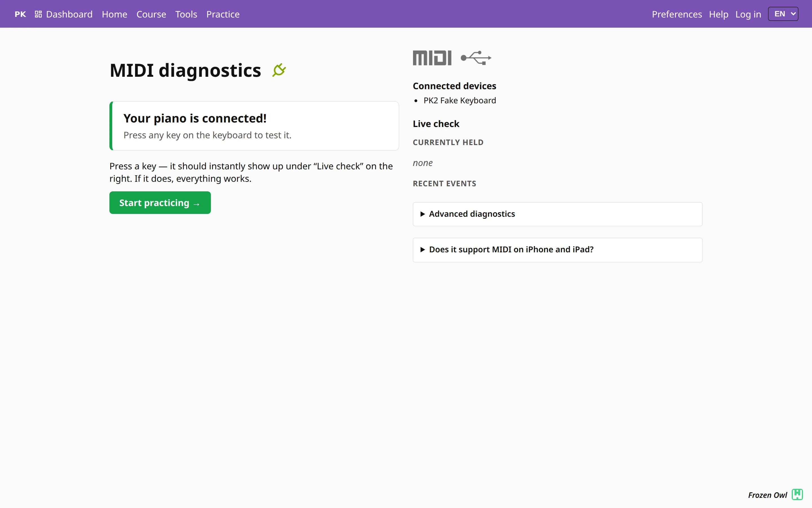The height and width of the screenshot is (508, 812).
Task: Open the Help link
Action: click(x=718, y=14)
